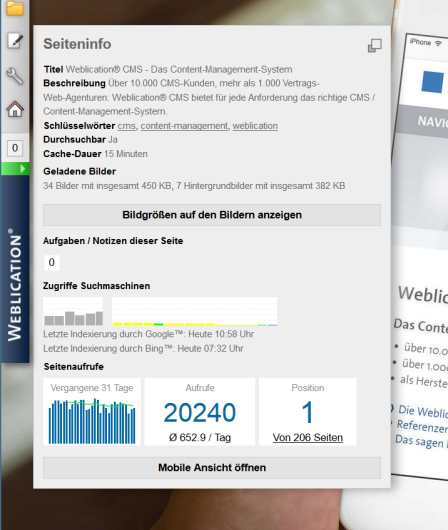Viewport: 448px width, 530px height.
Task: Go to home via house icon
Action: [x=15, y=109]
